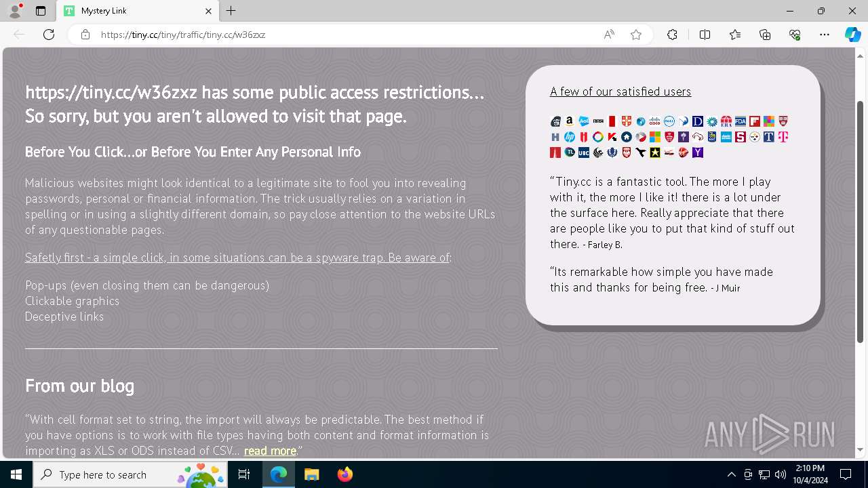Image resolution: width=868 pixels, height=488 pixels.
Task: Click the 'J Muir' testimonial author
Action: 729,288
